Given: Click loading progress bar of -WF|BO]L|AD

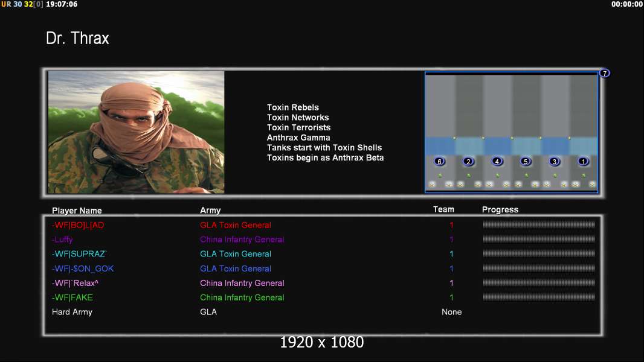Looking at the screenshot, I should (539, 224).
